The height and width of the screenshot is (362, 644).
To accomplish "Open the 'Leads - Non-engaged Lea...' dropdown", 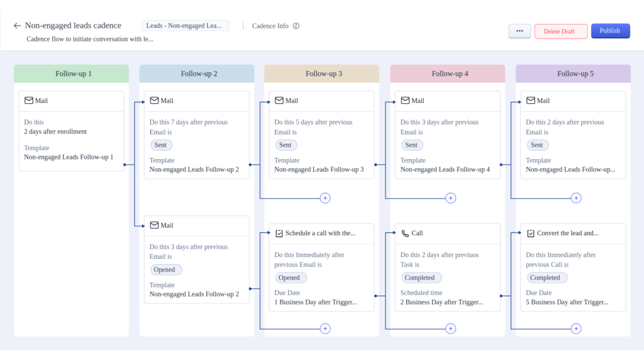I will (x=185, y=25).
